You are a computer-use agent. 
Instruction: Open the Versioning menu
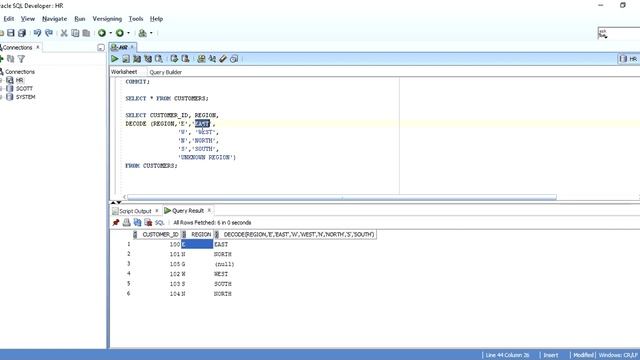pos(107,19)
